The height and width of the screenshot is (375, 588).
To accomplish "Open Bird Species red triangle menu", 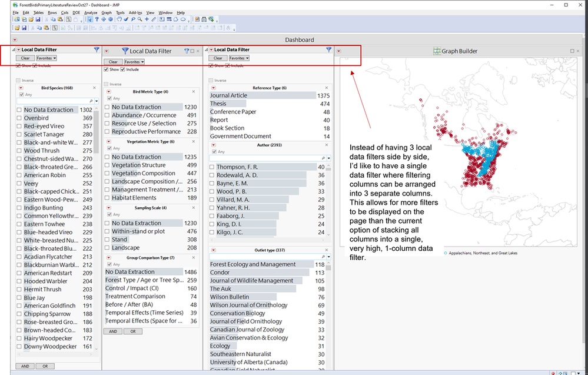I will click(19, 88).
